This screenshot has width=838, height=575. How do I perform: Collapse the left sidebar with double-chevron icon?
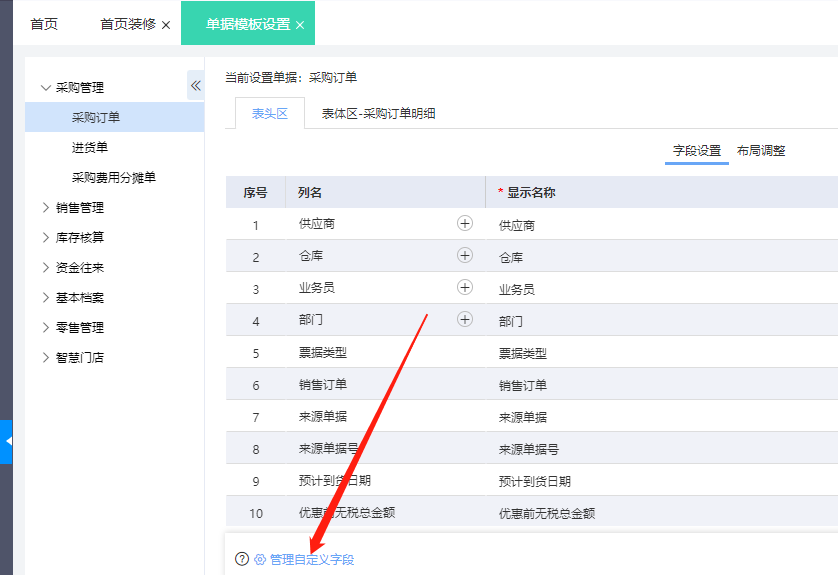click(195, 86)
